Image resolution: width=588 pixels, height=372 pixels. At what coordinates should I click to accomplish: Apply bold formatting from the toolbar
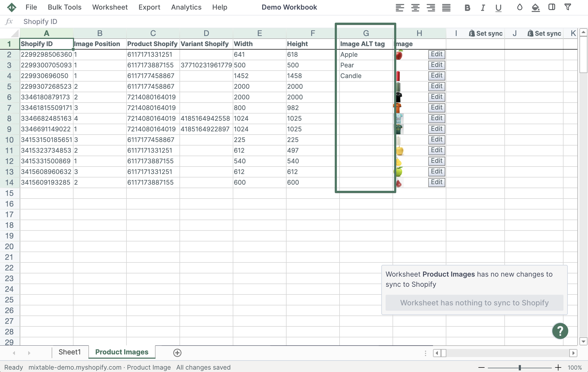[467, 8]
